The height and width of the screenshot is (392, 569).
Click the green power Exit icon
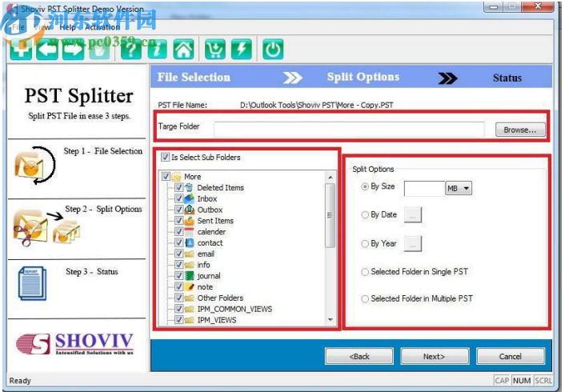coord(273,50)
